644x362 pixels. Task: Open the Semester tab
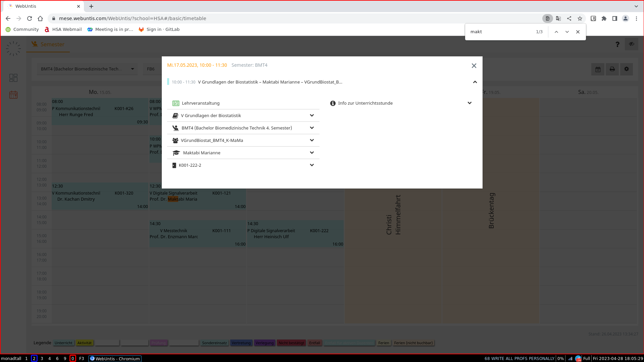(48, 44)
